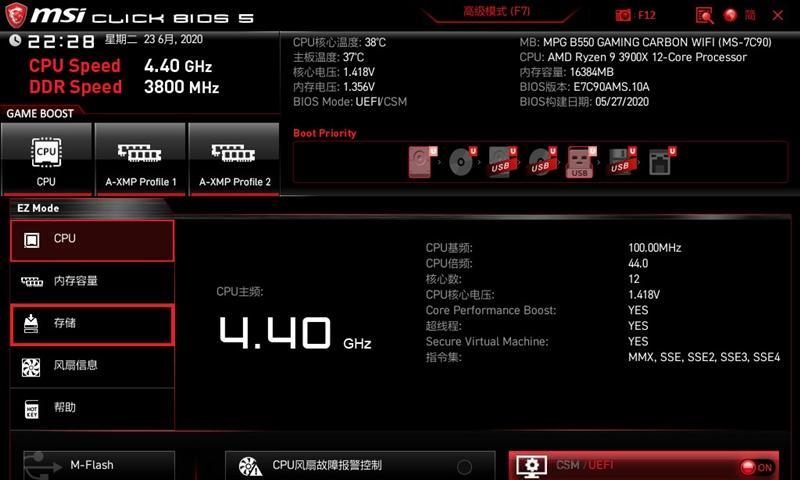Screen dimensions: 800x480
Task: Select the network boot device icon
Action: pyautogui.click(x=661, y=162)
